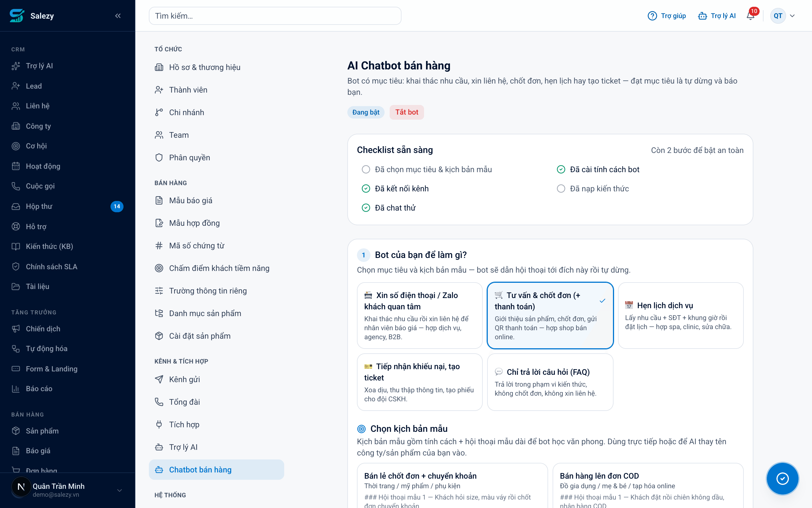Select 'Chỉ trả lời câu hỏi (FAQ)' card
The image size is (812, 508).
pos(550,382)
